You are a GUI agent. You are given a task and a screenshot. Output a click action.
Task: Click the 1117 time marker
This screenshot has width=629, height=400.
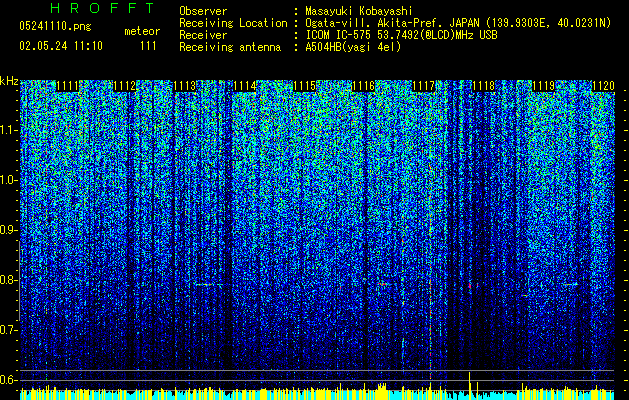tap(424, 86)
